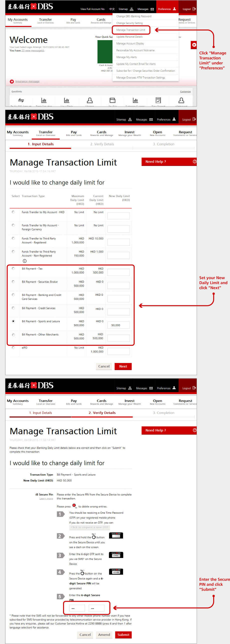Screen dimensions: 230x644
Task: Click the red Del icon after 'Please press'
Action: pyautogui.click(x=74, y=505)
